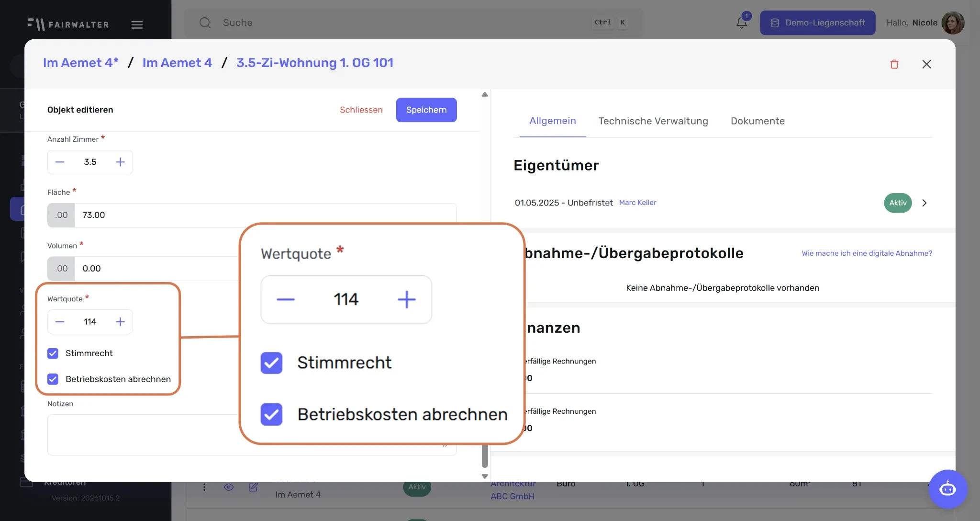
Task: Open the three-dot row menu
Action: (204, 487)
